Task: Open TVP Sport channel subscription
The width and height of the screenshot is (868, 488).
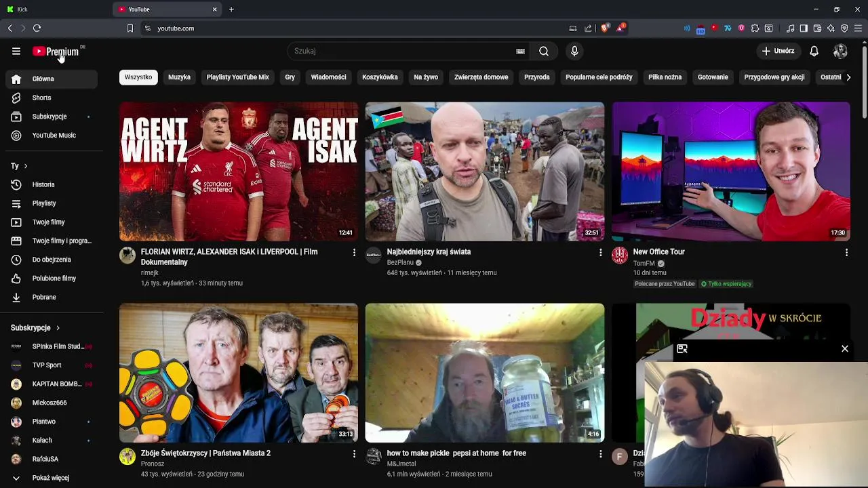Action: point(52,365)
